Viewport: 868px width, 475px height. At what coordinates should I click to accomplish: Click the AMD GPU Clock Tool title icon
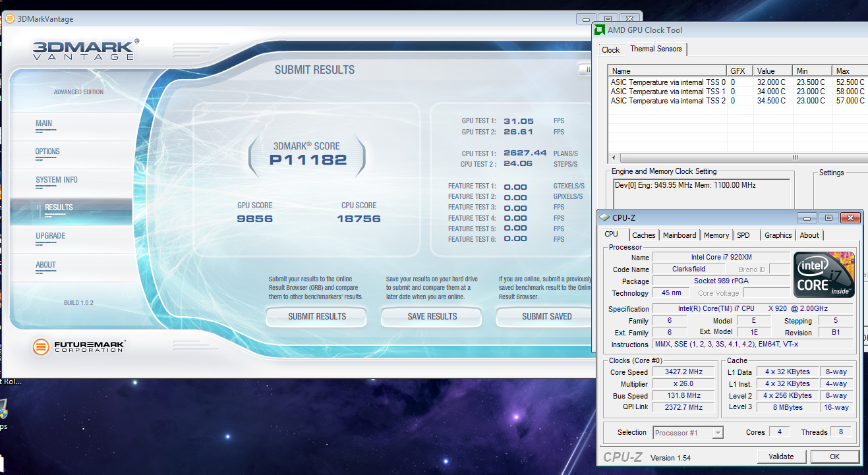pyautogui.click(x=600, y=30)
